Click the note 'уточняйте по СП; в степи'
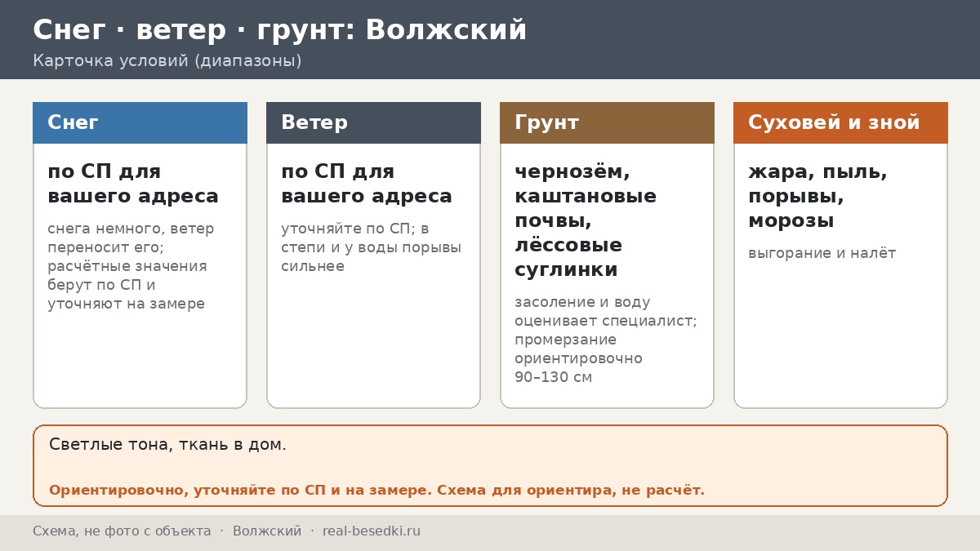 click(371, 247)
